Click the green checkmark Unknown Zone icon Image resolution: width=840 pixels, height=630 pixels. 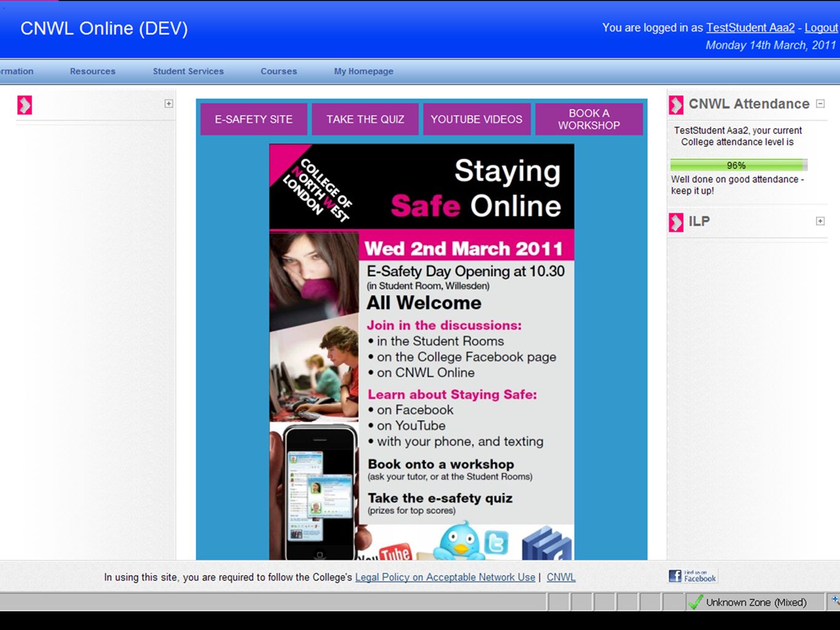[x=695, y=602]
